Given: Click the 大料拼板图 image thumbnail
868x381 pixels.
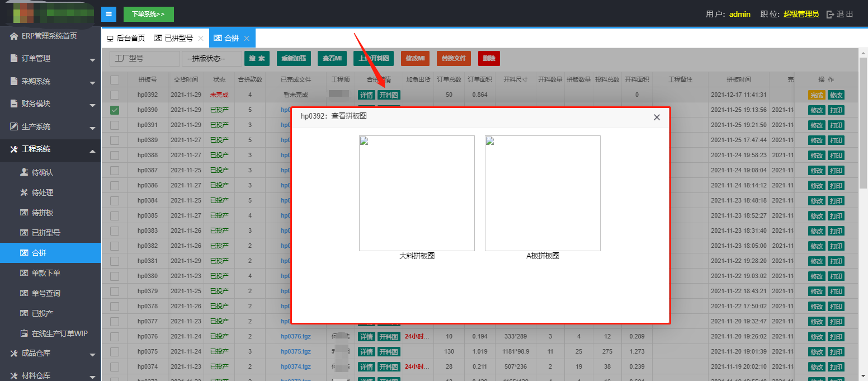Looking at the screenshot, I should [417, 193].
